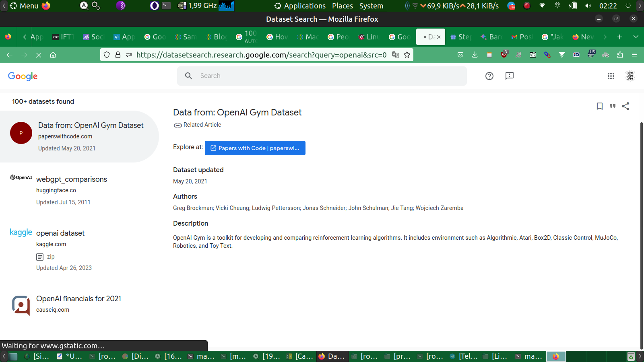Go to the Google logo homepage
Image resolution: width=644 pixels, height=362 pixels.
click(x=23, y=76)
